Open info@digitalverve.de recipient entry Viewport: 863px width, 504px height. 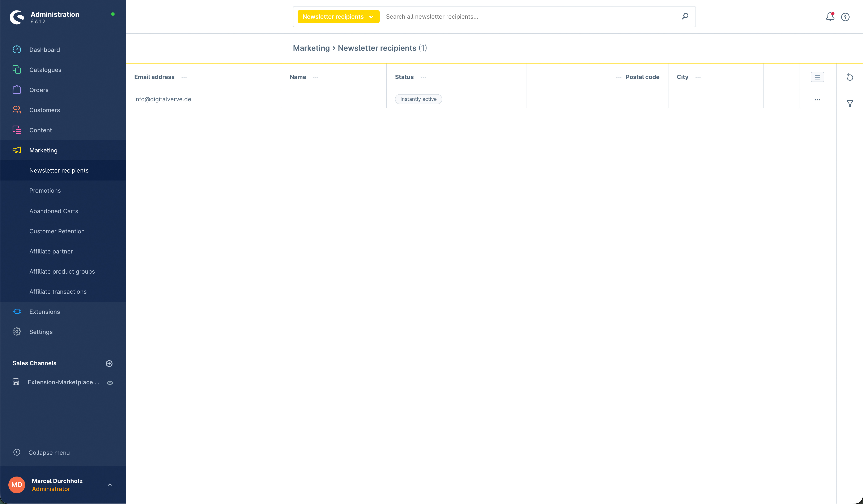[162, 99]
